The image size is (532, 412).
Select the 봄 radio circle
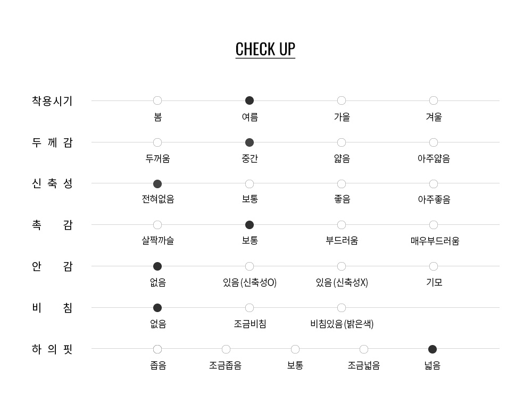point(157,100)
